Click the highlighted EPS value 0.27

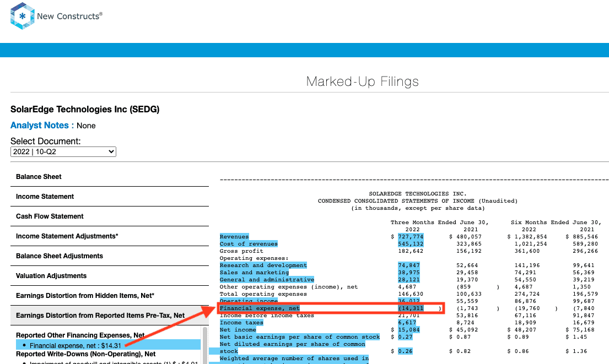405,337
